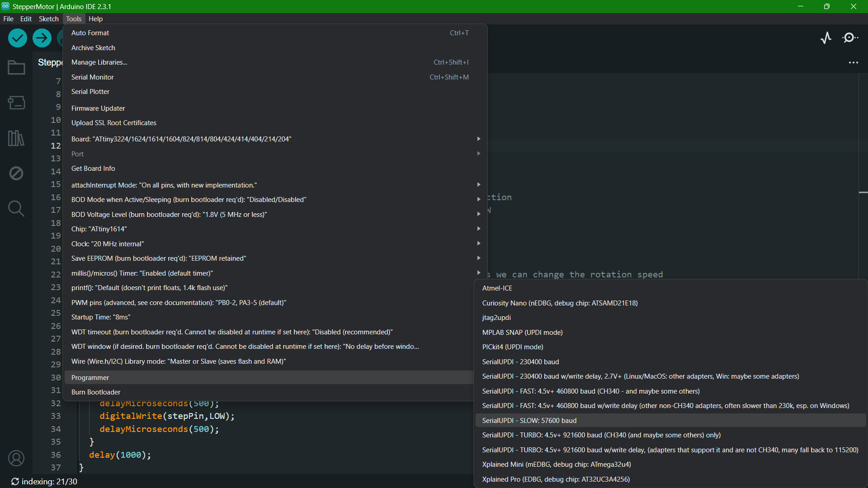The height and width of the screenshot is (488, 868).
Task: Select Archive Sketch menu entry
Action: 275,48
